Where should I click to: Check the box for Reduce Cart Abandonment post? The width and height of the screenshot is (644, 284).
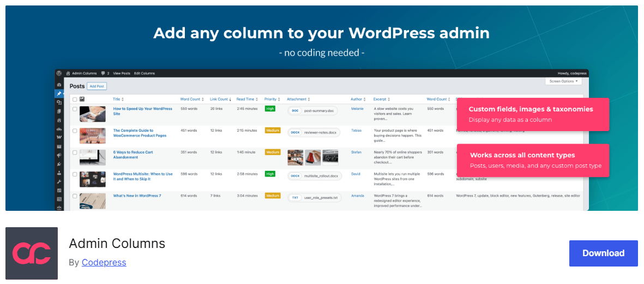coord(75,152)
